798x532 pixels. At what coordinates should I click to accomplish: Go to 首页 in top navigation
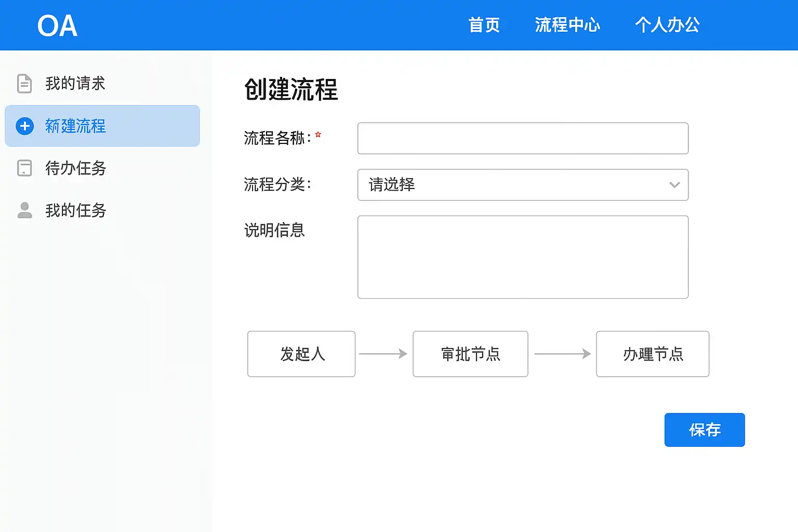coord(484,25)
